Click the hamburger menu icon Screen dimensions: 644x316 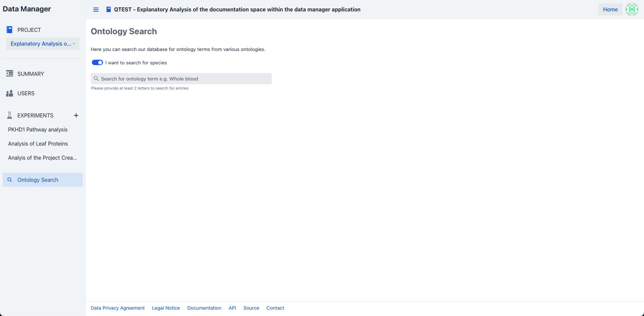point(96,10)
